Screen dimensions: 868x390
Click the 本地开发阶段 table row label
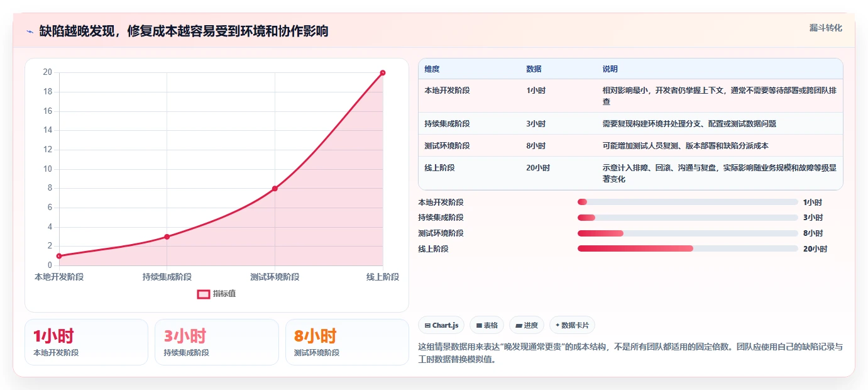click(447, 91)
